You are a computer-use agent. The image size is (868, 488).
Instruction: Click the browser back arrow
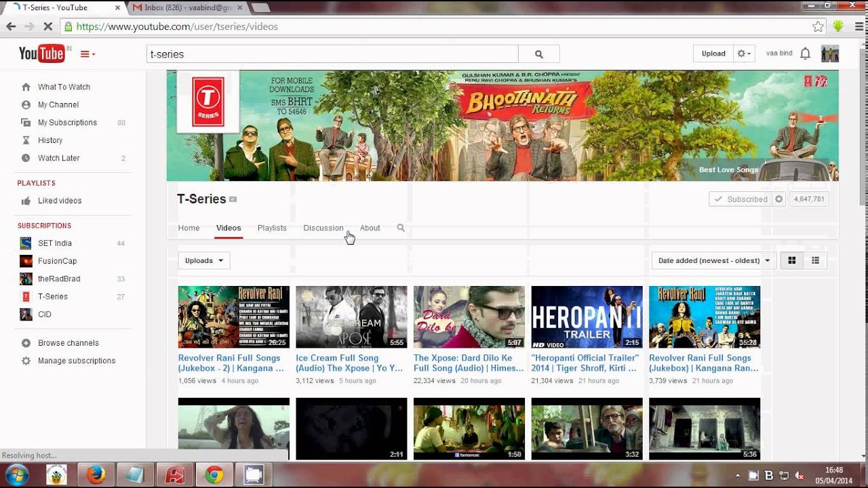click(x=11, y=26)
